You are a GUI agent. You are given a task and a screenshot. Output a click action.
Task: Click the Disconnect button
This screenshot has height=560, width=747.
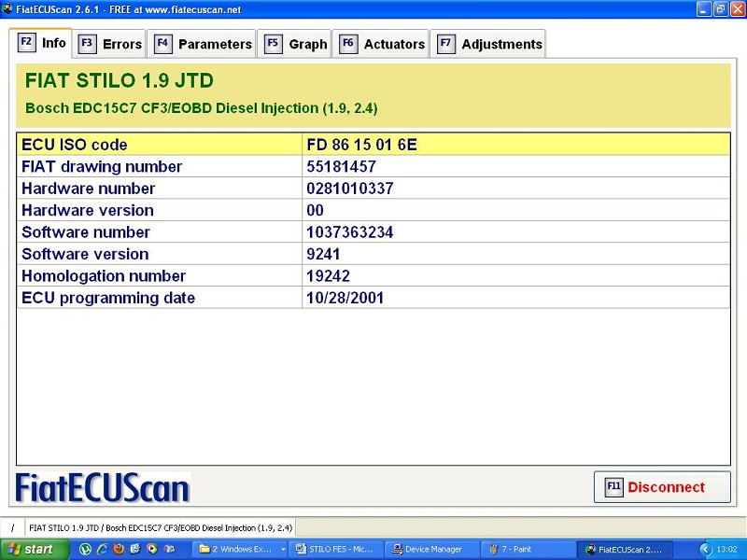pyautogui.click(x=663, y=487)
